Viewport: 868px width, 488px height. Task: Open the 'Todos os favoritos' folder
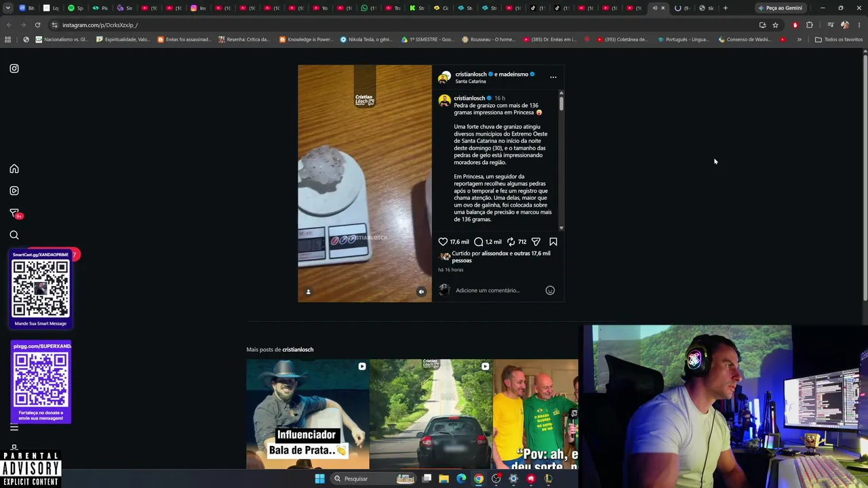click(x=838, y=39)
